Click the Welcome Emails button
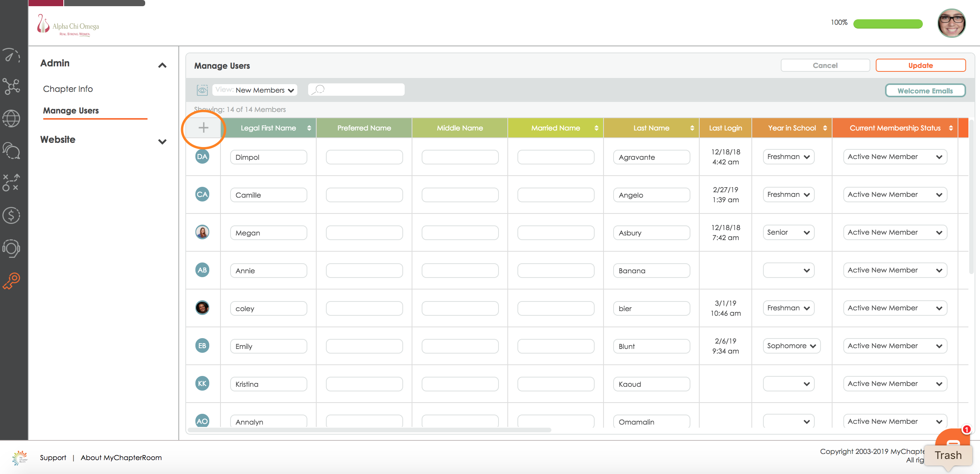Screen dimensions: 980x474 coord(925,91)
